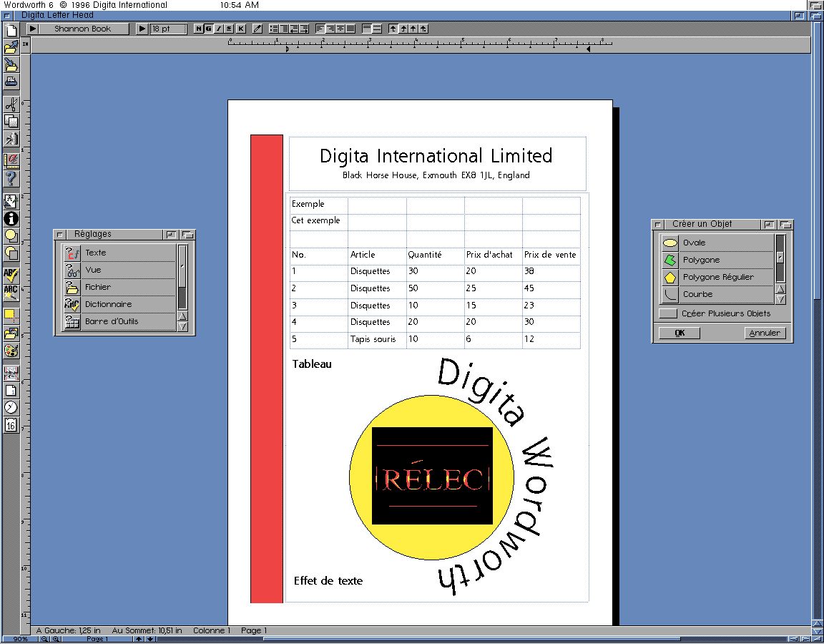Click the New Document icon
824x644 pixels.
point(11,31)
